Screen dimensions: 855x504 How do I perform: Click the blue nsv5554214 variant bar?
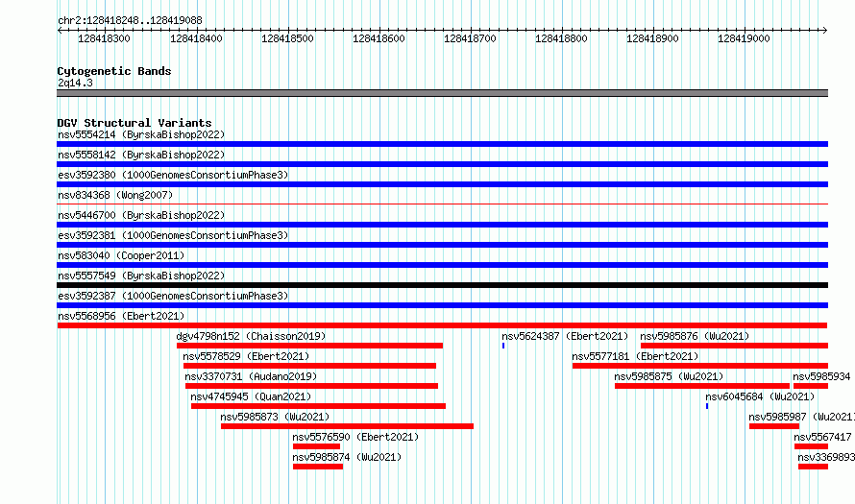(x=442, y=144)
